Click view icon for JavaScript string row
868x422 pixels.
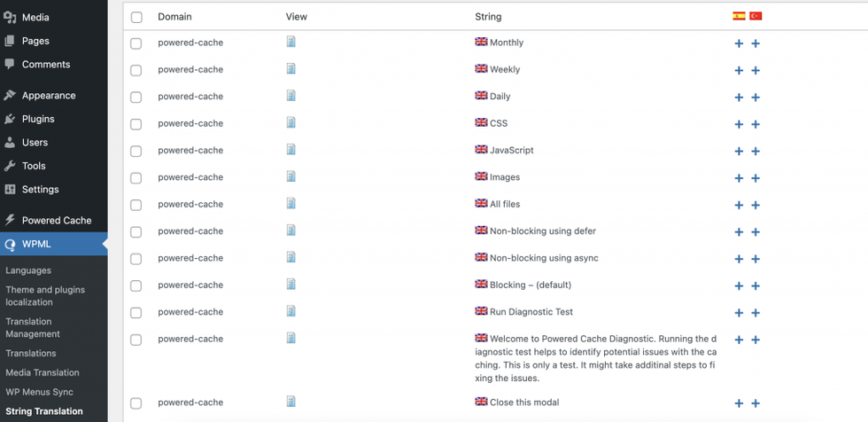coord(291,150)
